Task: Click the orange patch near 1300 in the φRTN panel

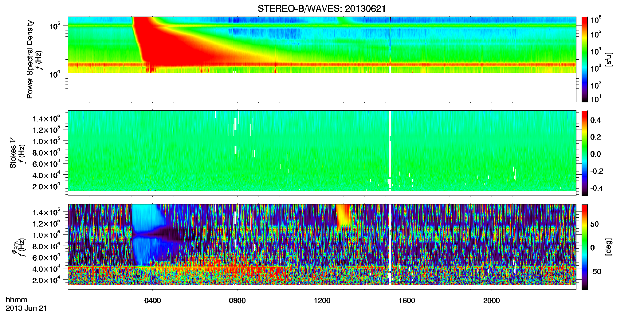Action: click(x=344, y=215)
